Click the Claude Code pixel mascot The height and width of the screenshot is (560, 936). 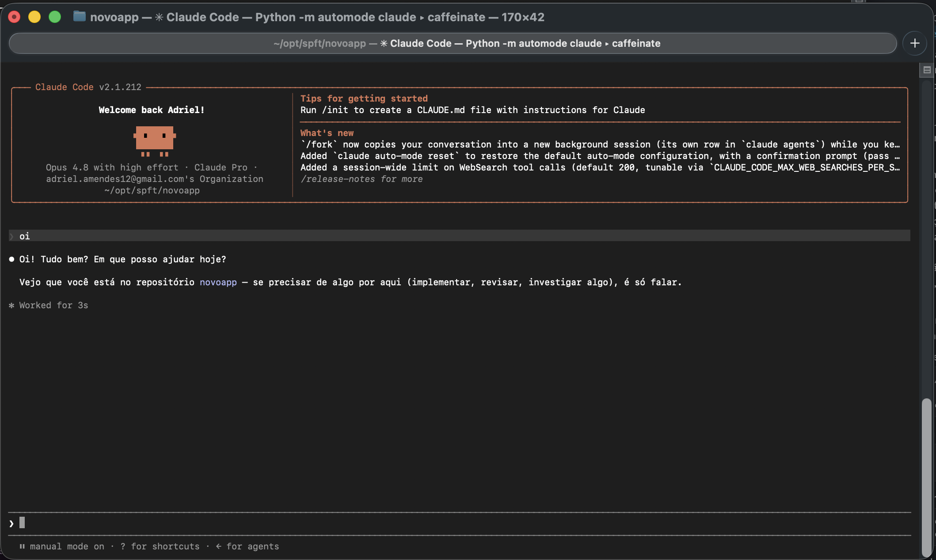(x=155, y=141)
